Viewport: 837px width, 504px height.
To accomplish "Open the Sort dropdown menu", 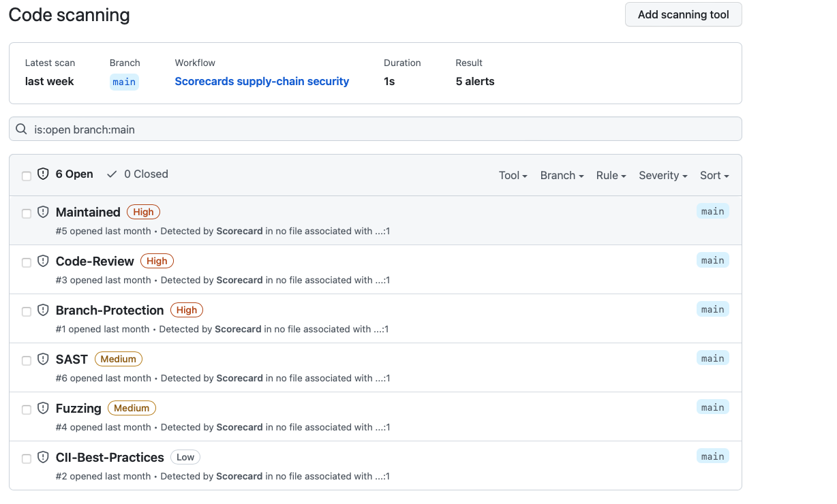I will pyautogui.click(x=714, y=176).
